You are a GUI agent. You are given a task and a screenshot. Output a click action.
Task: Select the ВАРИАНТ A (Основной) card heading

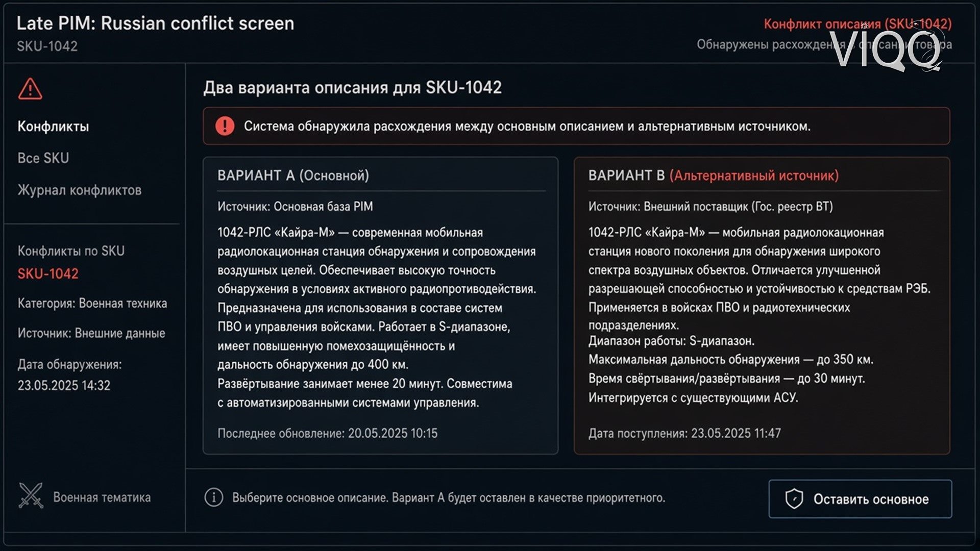[x=293, y=176]
